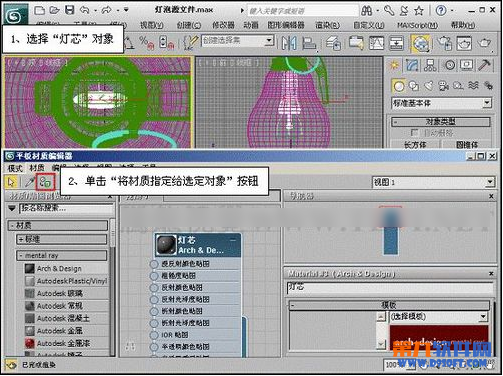Switch to the Create command panel tab
Viewport: 503px width, 376px height.
[394, 65]
